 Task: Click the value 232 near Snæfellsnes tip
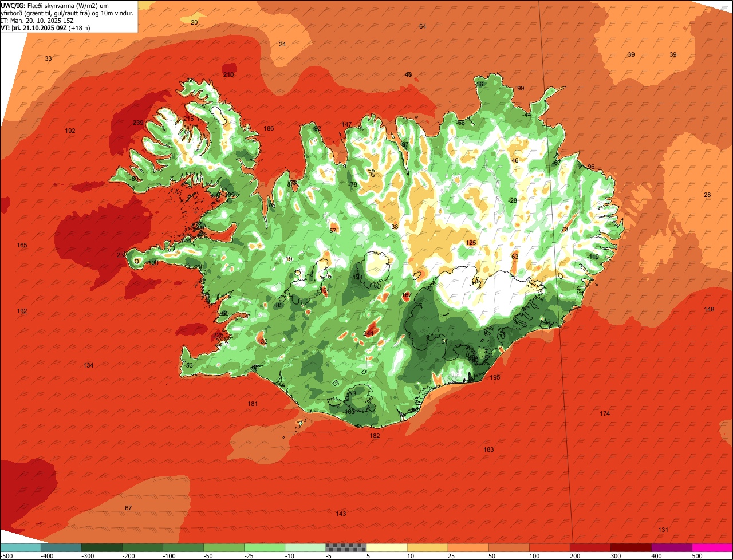122,255
